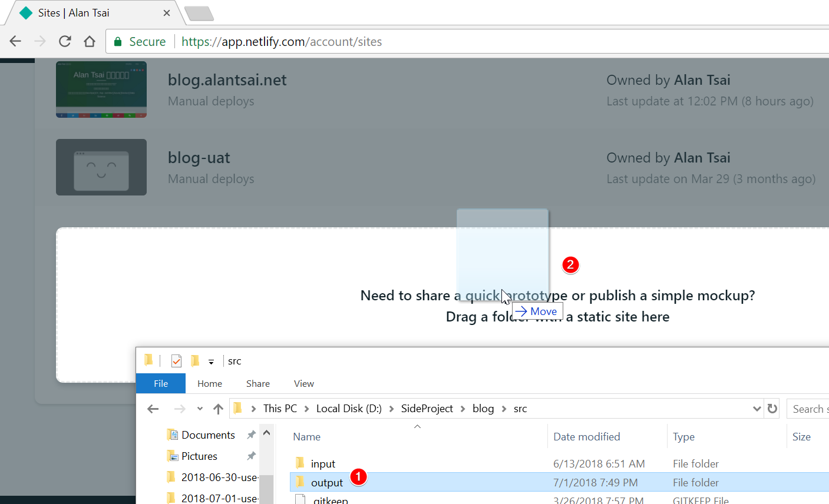Open the blog-uat site link
Viewport: 829px width, 504px height.
coord(199,158)
